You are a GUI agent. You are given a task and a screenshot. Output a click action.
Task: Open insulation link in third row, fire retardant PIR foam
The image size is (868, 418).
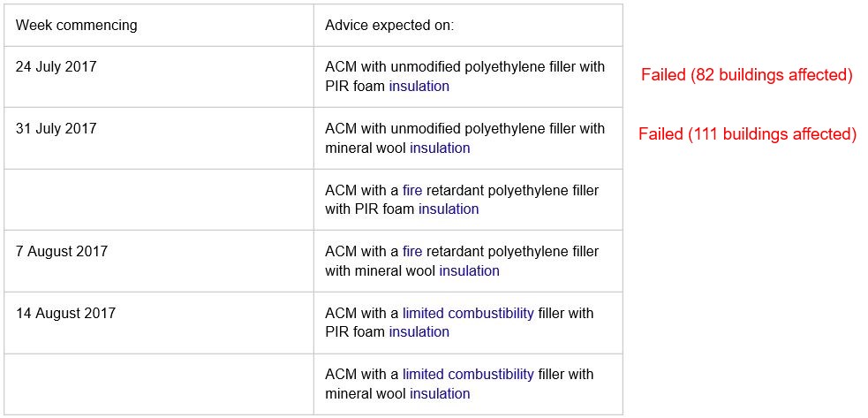(449, 209)
